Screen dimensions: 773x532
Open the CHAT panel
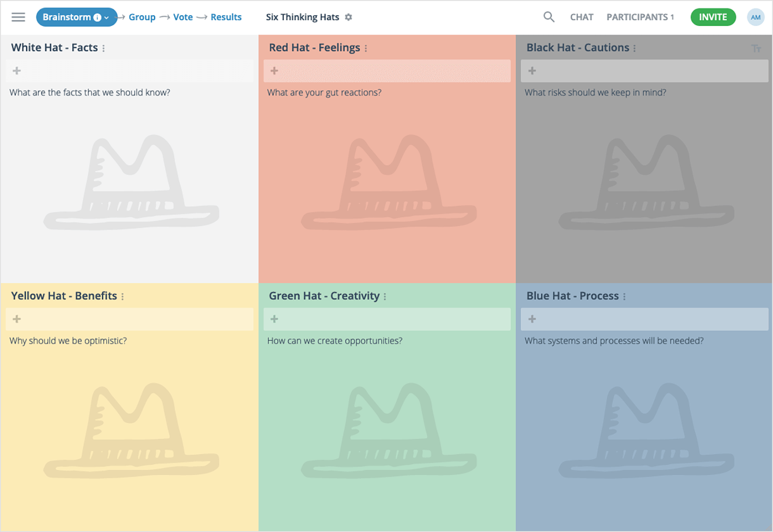582,17
